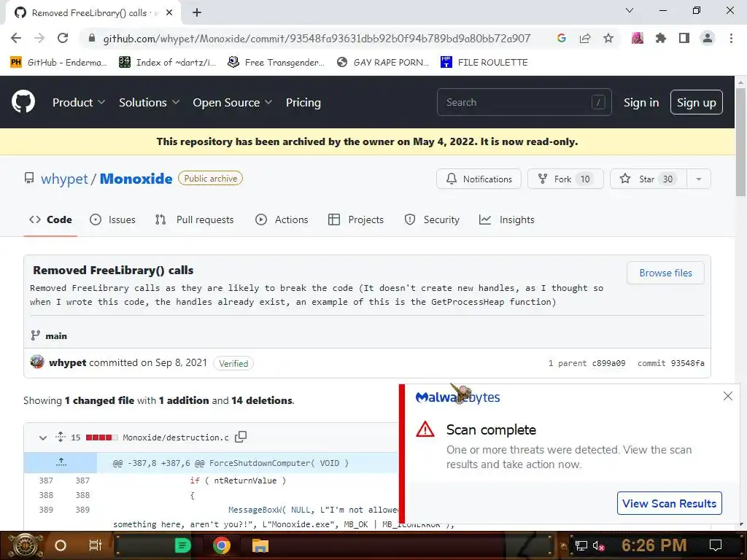Expand up hidden lines in diff hunk
Image resolution: width=747 pixels, height=560 pixels.
tap(61, 462)
